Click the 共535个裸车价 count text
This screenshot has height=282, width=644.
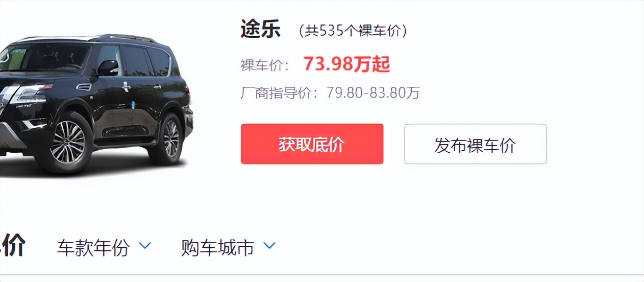pos(353,31)
